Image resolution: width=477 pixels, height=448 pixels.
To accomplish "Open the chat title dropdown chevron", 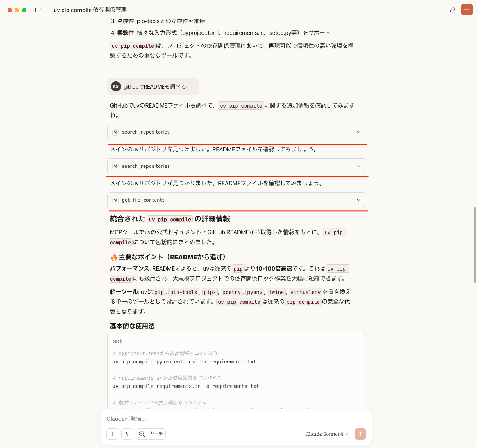I will [131, 10].
